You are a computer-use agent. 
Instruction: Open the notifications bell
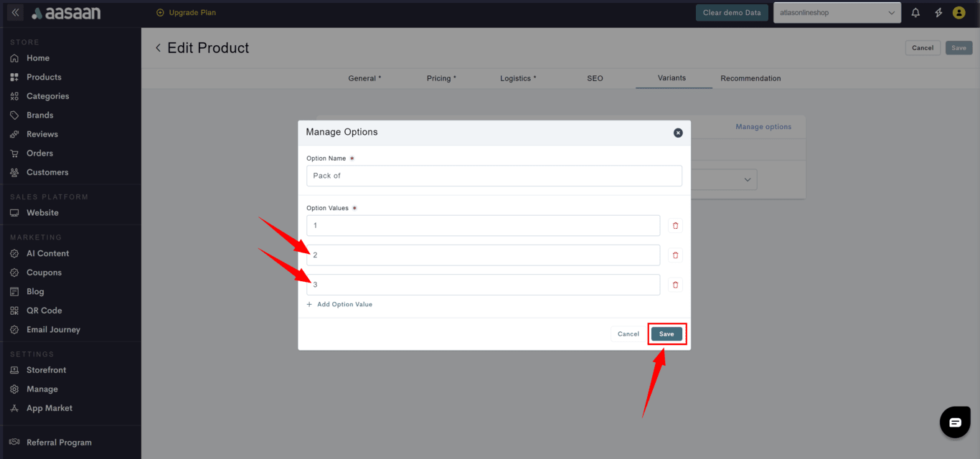915,13
